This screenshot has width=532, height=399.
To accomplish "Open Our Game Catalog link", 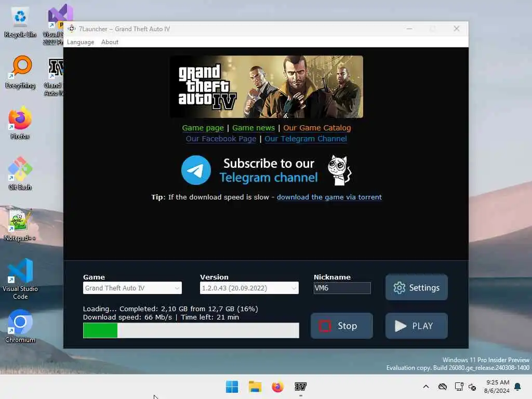I will coord(317,128).
